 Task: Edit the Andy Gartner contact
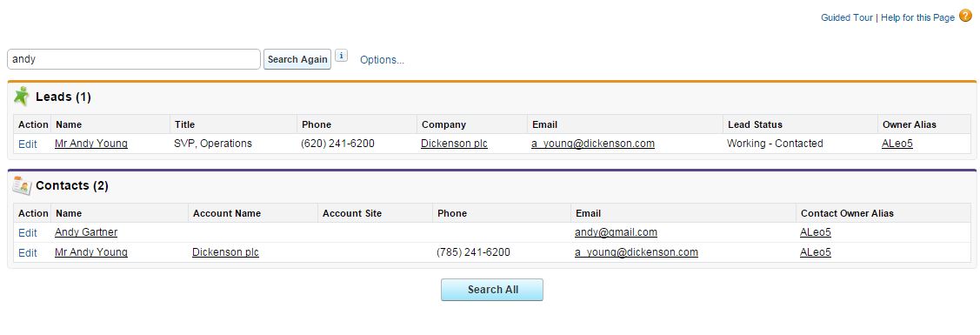[x=28, y=232]
